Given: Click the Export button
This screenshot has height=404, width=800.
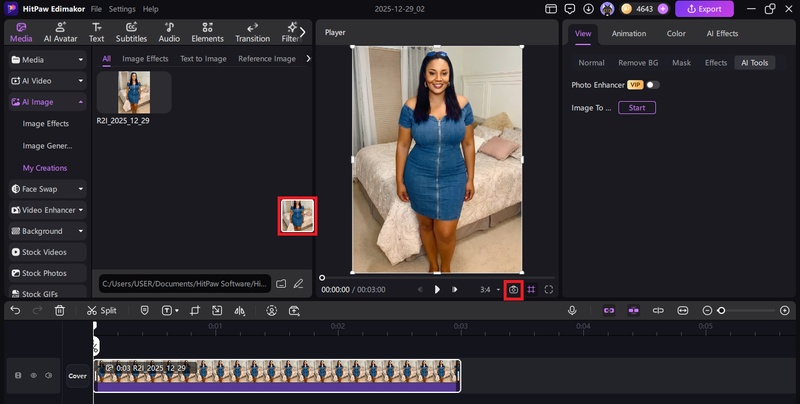Looking at the screenshot, I should [704, 9].
